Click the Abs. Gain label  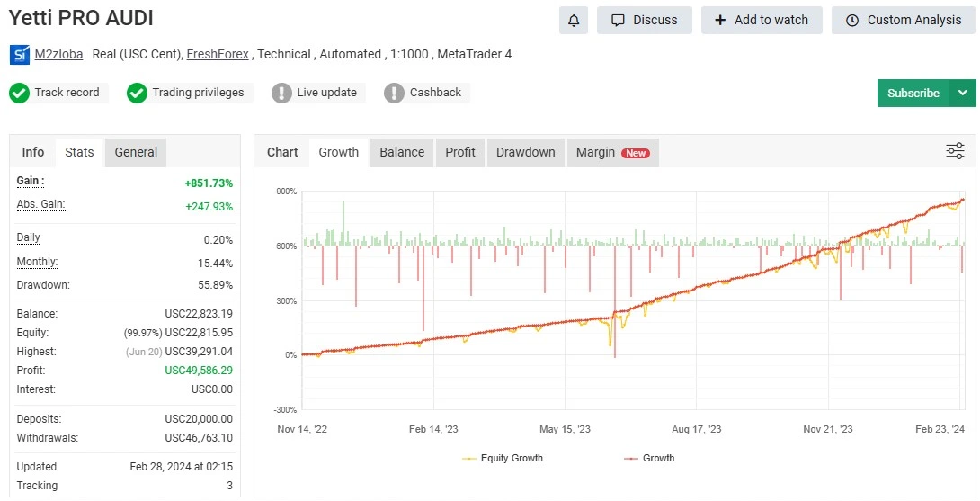click(40, 204)
